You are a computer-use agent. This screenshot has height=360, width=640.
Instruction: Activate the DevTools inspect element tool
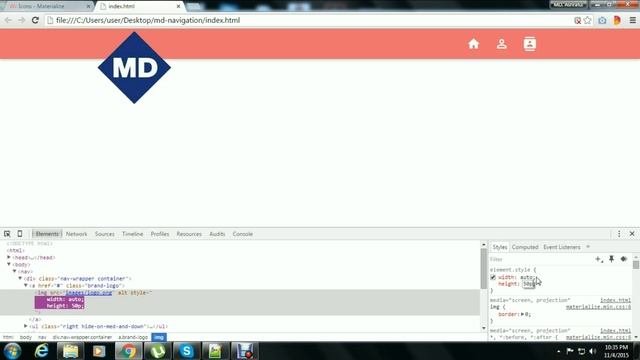(7, 234)
